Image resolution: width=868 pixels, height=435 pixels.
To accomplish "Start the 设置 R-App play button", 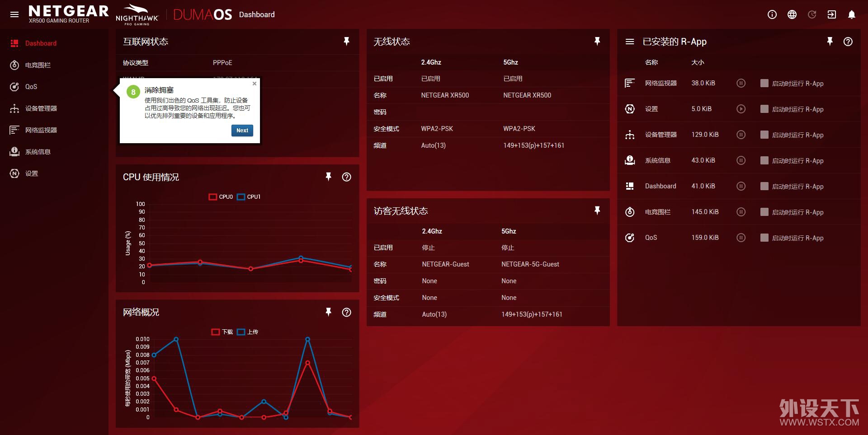I will pyautogui.click(x=741, y=109).
